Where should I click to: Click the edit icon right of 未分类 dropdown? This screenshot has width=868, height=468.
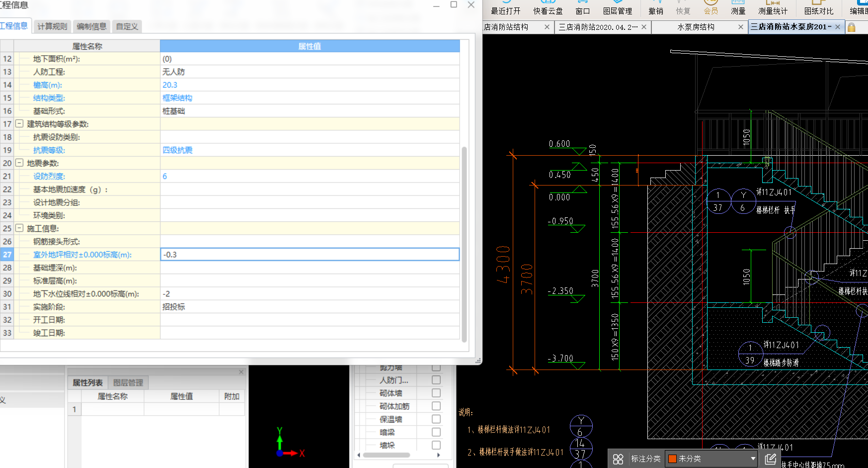click(x=770, y=459)
